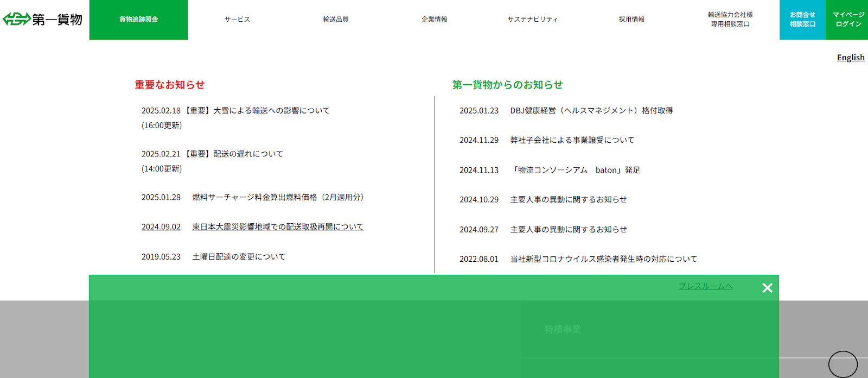Open the 企業情報 menu
868x378 pixels.
pos(435,20)
